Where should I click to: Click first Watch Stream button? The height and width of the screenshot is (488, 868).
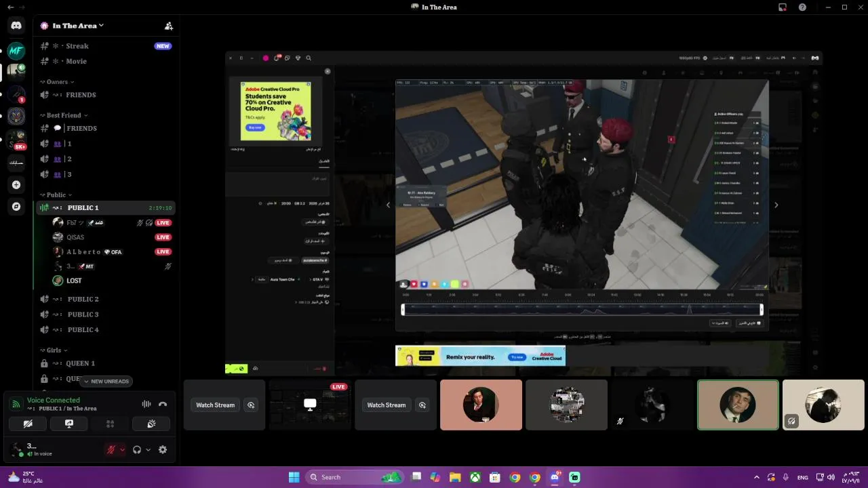[x=215, y=405]
